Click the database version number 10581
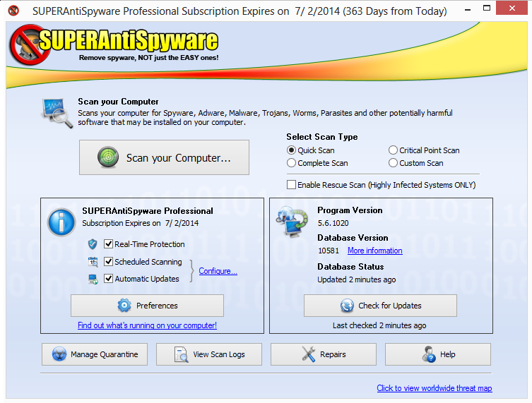Viewport: 532px width, 403px height. click(329, 251)
